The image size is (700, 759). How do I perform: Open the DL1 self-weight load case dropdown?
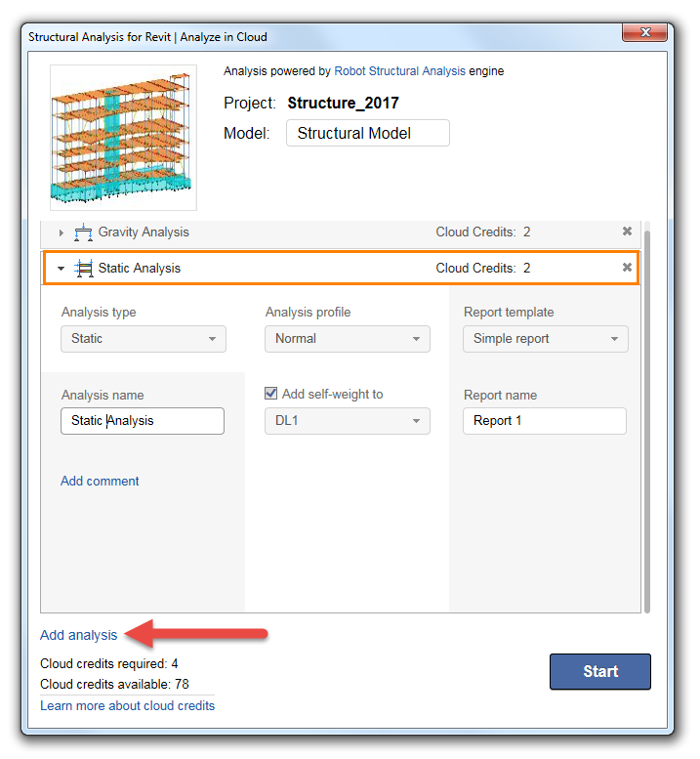pyautogui.click(x=348, y=421)
